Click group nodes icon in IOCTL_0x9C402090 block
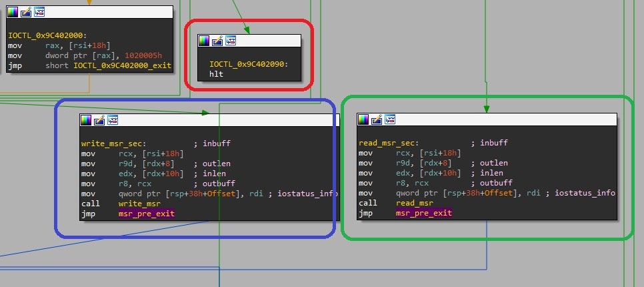 231,41
